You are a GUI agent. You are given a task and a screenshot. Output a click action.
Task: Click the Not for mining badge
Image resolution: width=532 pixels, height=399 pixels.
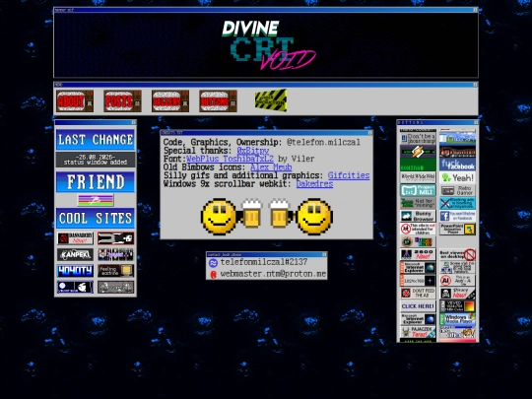418,203
